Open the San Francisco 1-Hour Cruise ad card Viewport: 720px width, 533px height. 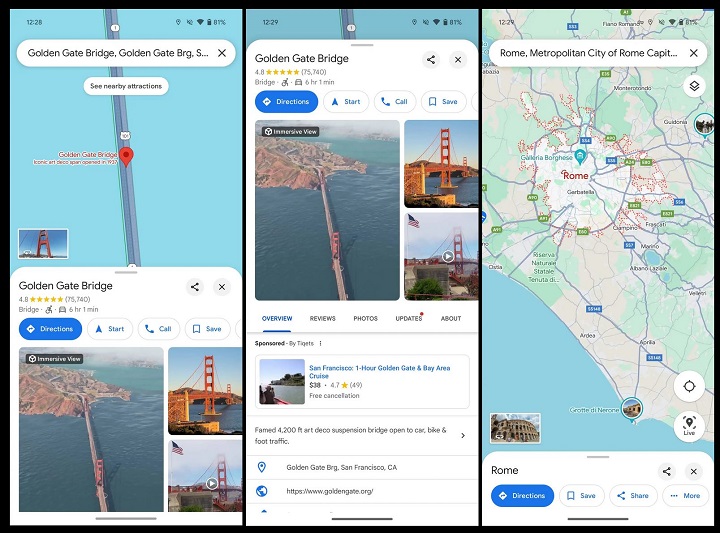[x=361, y=381]
